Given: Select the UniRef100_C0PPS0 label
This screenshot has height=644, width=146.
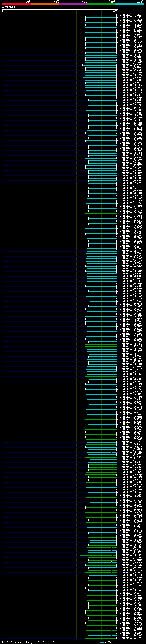Looking at the screenshot, I should pos(131,82).
